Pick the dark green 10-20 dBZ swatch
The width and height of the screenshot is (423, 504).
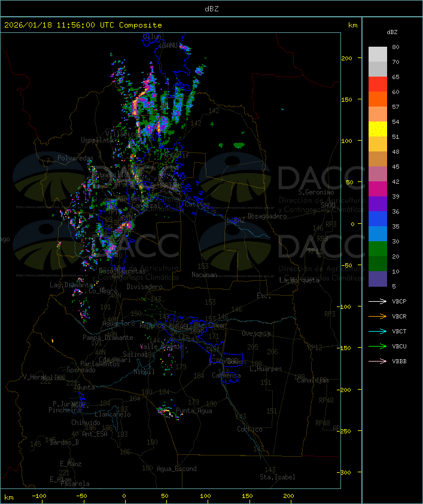point(378,264)
